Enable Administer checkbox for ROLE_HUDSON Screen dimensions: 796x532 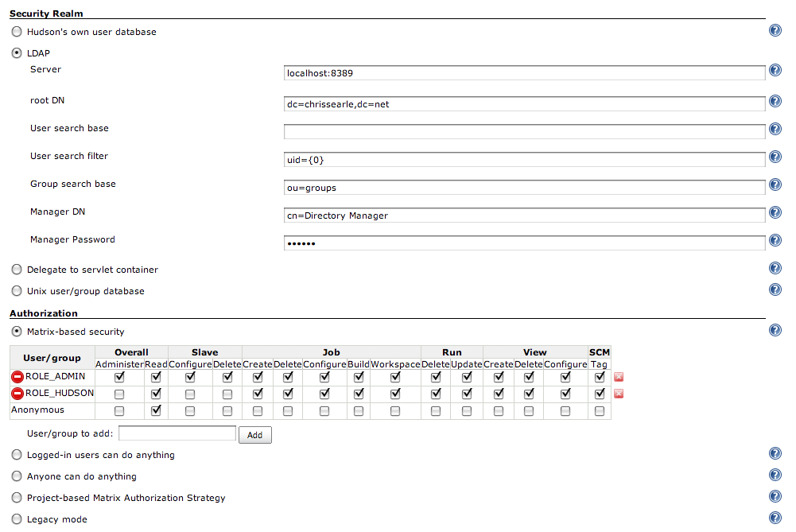tap(119, 394)
